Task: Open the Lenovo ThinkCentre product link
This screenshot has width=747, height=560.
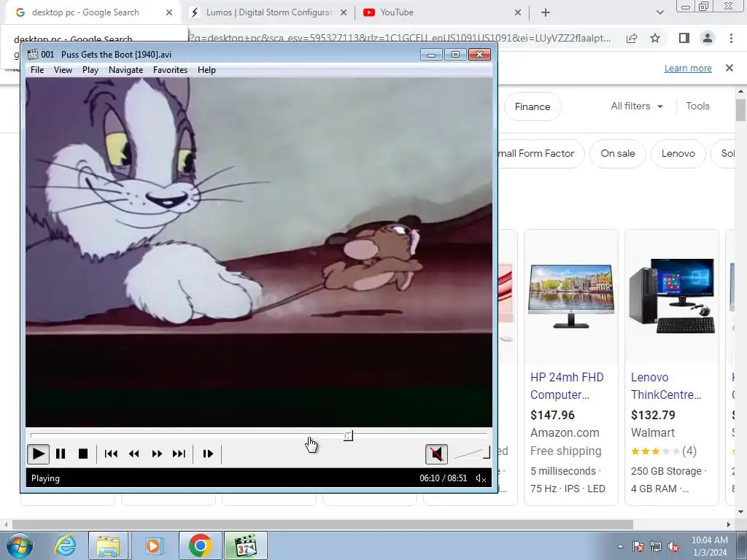Action: pyautogui.click(x=666, y=386)
